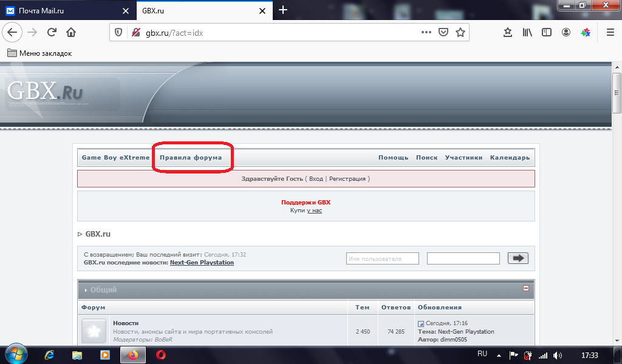Launch Opera from the taskbar
The height and width of the screenshot is (364, 622).
pos(161,355)
